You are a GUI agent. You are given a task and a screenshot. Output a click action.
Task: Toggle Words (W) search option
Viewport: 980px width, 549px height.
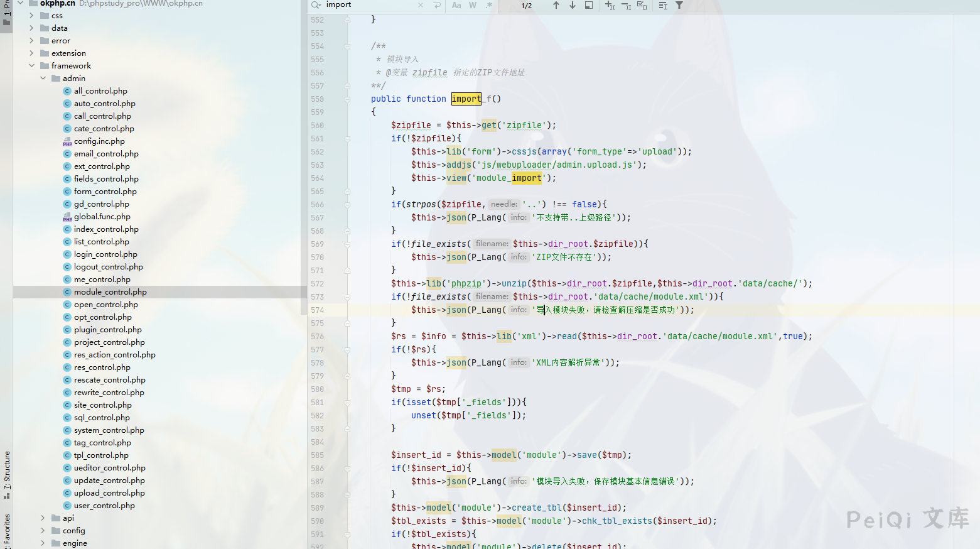point(473,6)
